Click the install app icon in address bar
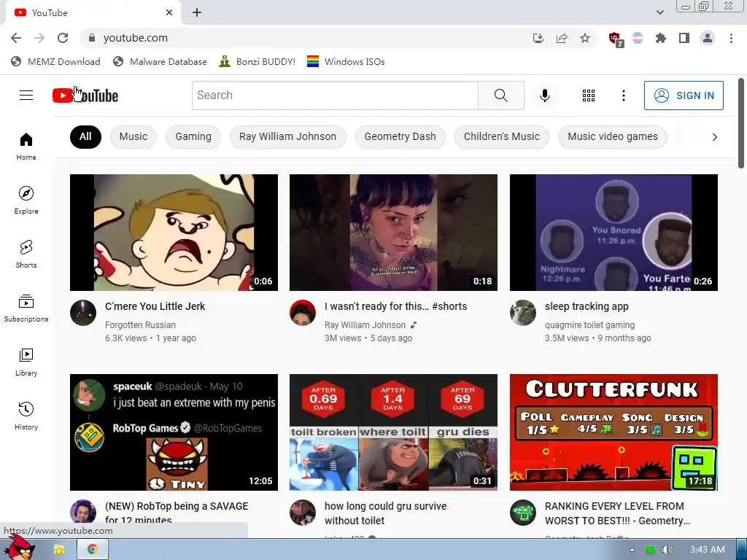Screen dimensions: 747x560 click(538, 38)
